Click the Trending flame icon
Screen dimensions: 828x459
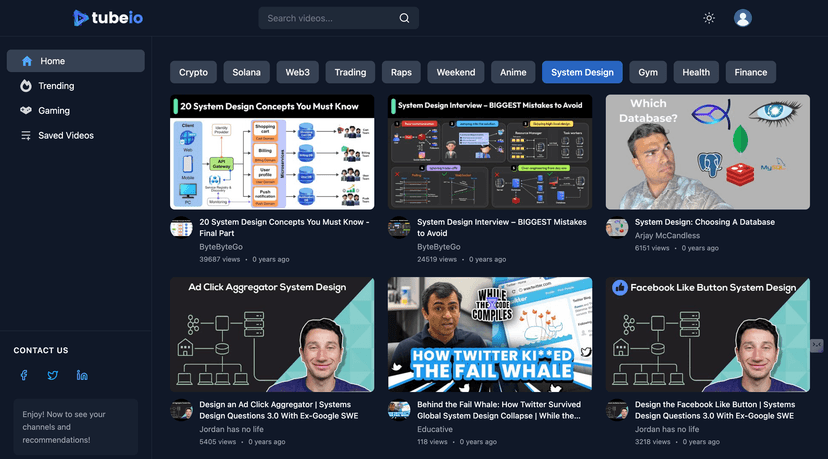click(x=26, y=86)
